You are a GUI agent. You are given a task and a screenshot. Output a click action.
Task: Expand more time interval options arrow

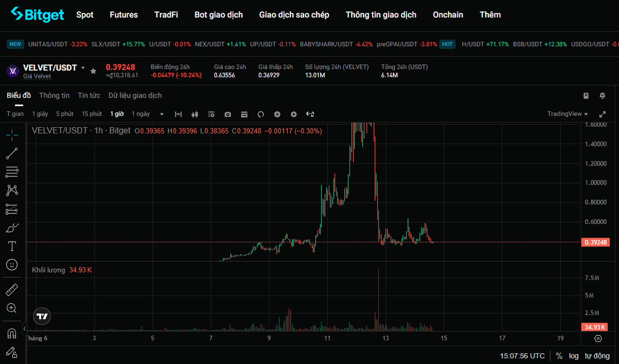162,114
